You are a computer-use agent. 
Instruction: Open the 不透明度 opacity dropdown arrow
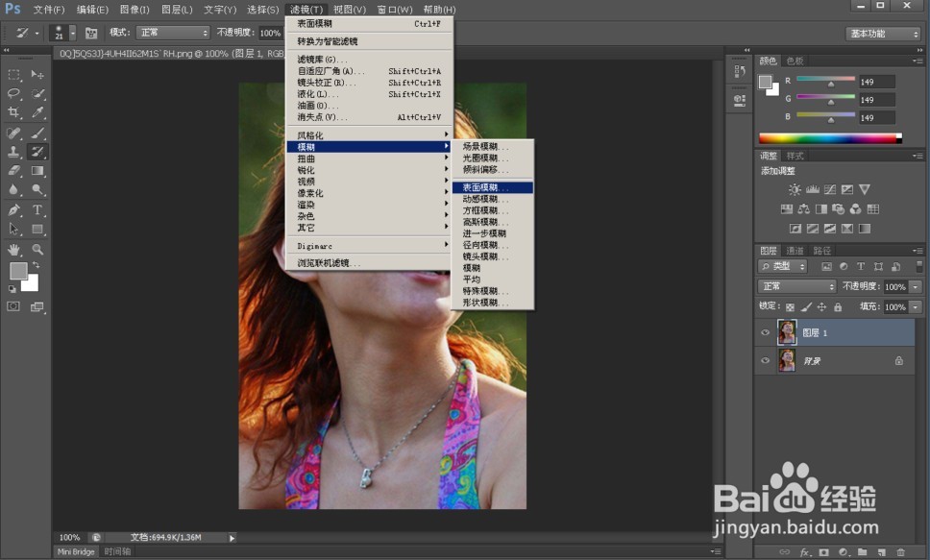tap(916, 287)
